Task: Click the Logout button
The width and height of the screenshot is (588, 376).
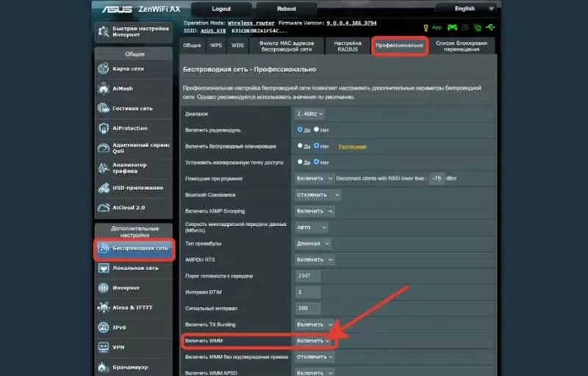Action: [221, 9]
